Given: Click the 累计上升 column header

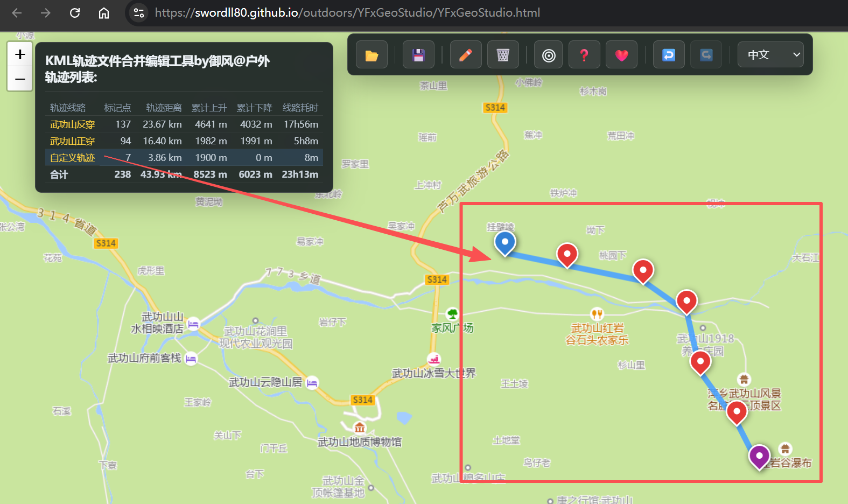Looking at the screenshot, I should (209, 108).
